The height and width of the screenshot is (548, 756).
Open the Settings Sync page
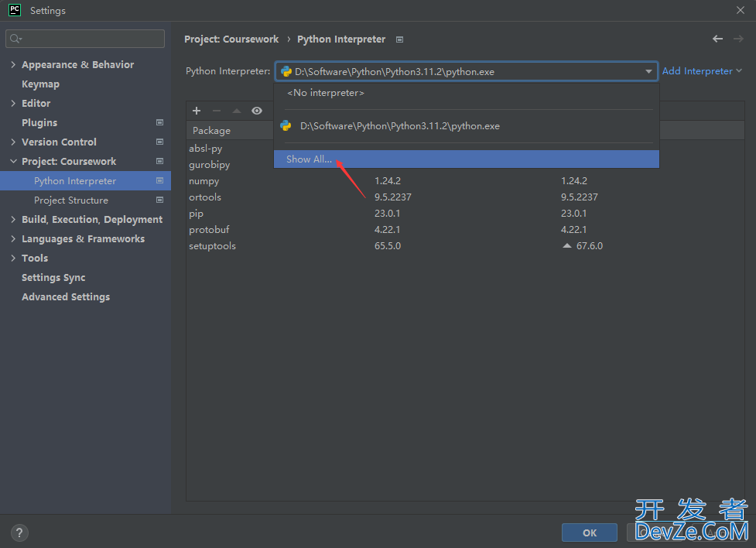pos(53,277)
